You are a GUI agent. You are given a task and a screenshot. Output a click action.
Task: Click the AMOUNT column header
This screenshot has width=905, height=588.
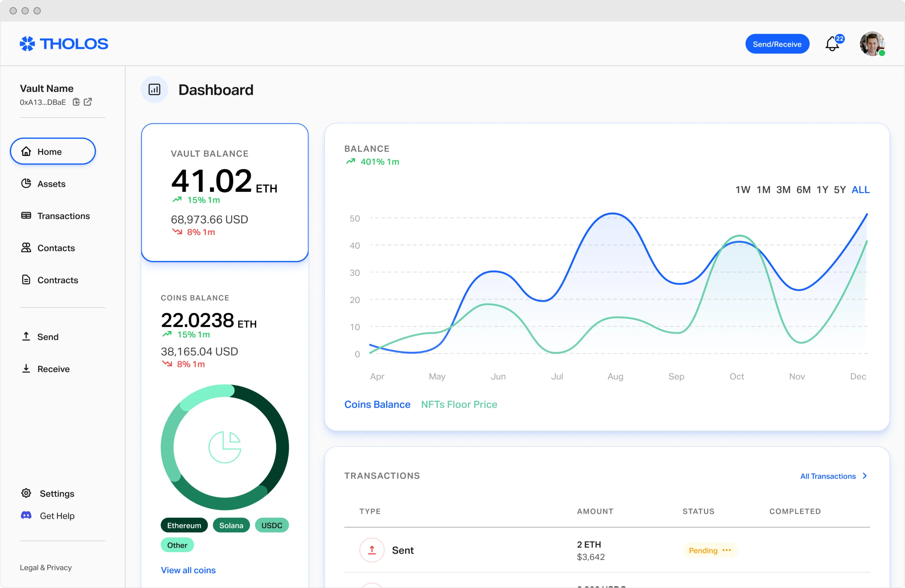(x=595, y=511)
